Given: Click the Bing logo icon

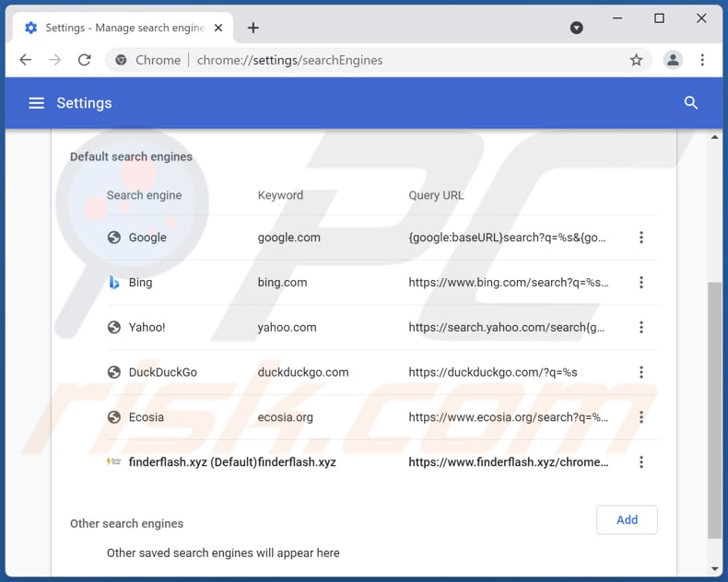Looking at the screenshot, I should pos(113,282).
